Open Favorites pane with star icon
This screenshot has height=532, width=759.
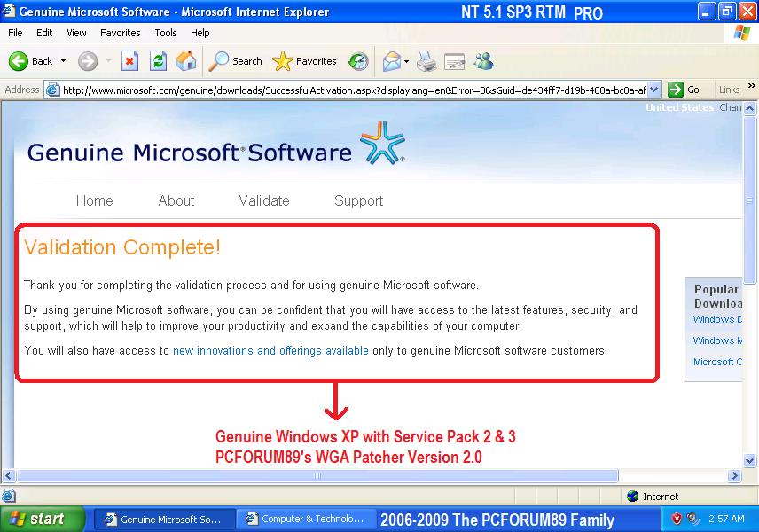[304, 61]
